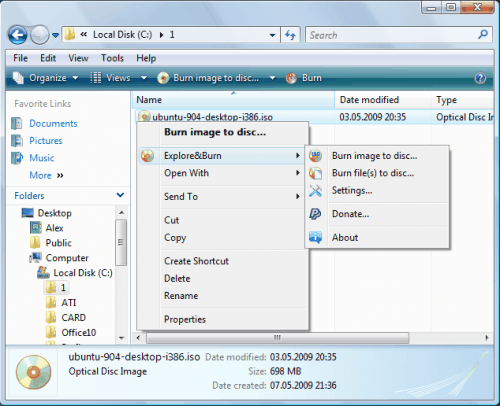Screen dimensions: 500x406
Task: Click the Donate submenu item
Action: pyautogui.click(x=377, y=214)
